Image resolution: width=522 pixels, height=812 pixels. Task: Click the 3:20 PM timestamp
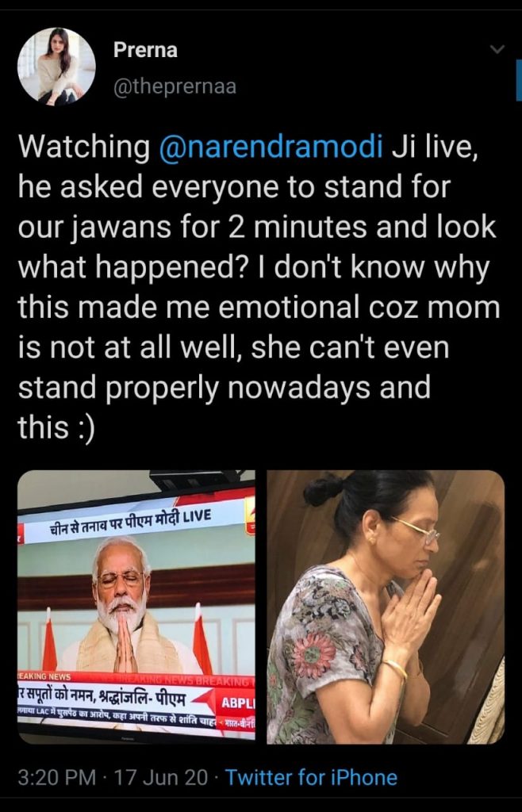[57, 777]
